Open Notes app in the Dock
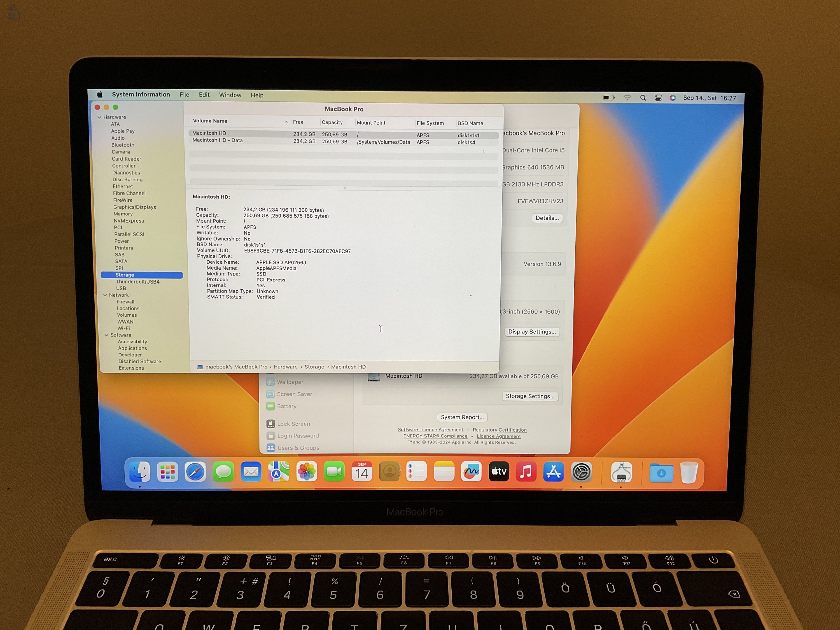This screenshot has height=630, width=840. tap(444, 472)
